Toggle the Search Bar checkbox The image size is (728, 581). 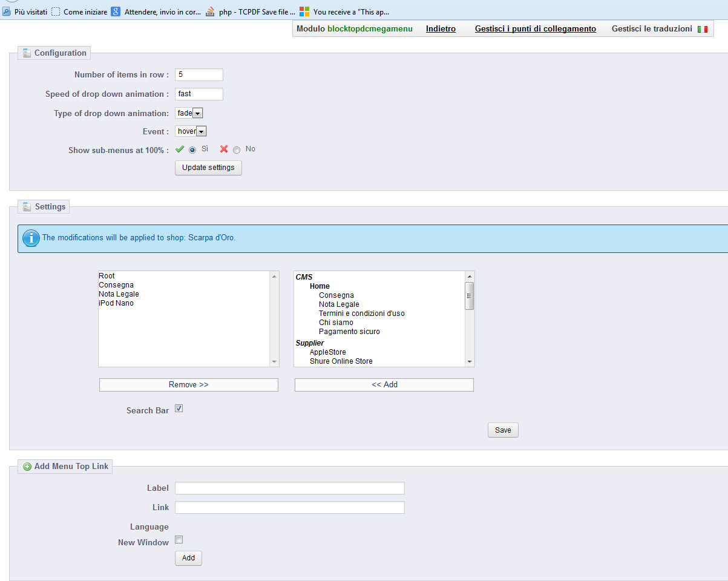click(x=179, y=409)
